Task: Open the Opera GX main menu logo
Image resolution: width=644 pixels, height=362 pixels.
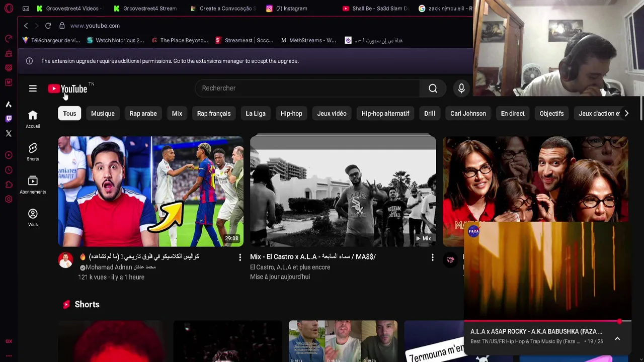Action: (9, 9)
